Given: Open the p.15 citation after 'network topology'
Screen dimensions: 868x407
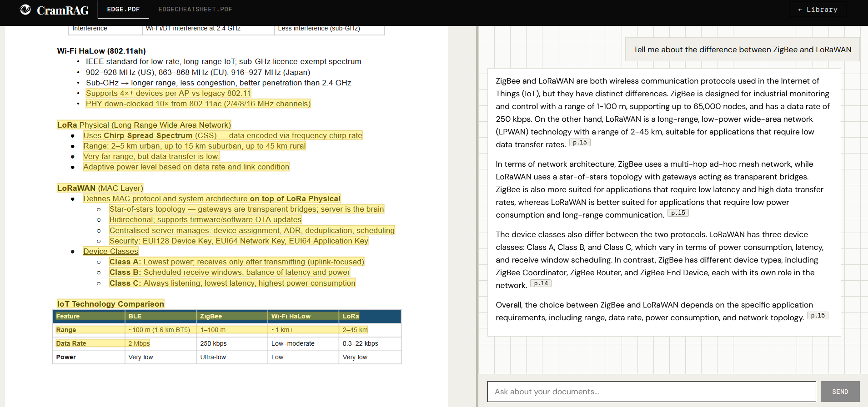Looking at the screenshot, I should tap(818, 316).
